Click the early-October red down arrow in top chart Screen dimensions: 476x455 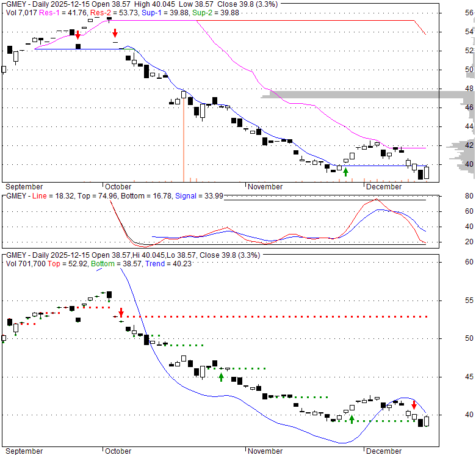click(115, 33)
